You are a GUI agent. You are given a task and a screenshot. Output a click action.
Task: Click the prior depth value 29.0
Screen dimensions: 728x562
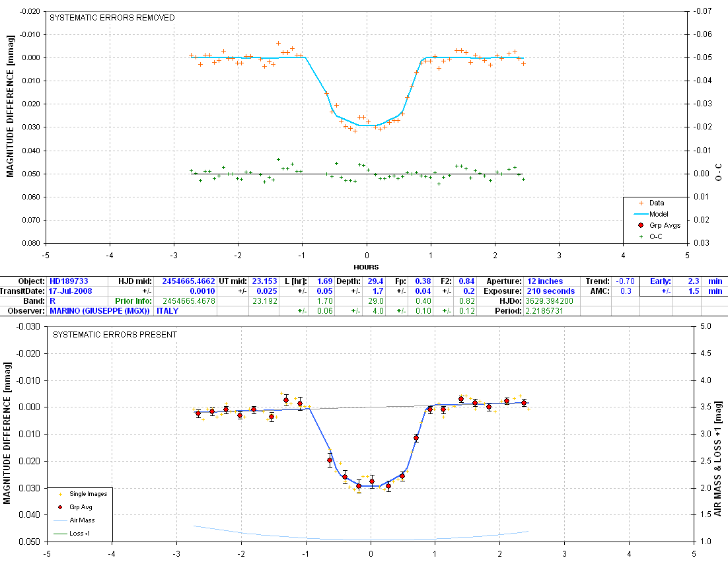point(376,301)
